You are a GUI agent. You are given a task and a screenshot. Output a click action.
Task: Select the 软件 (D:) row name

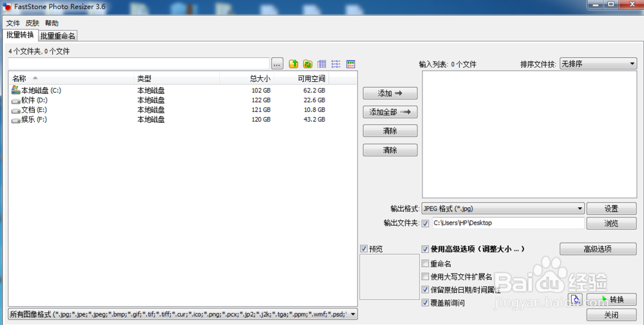click(x=35, y=100)
